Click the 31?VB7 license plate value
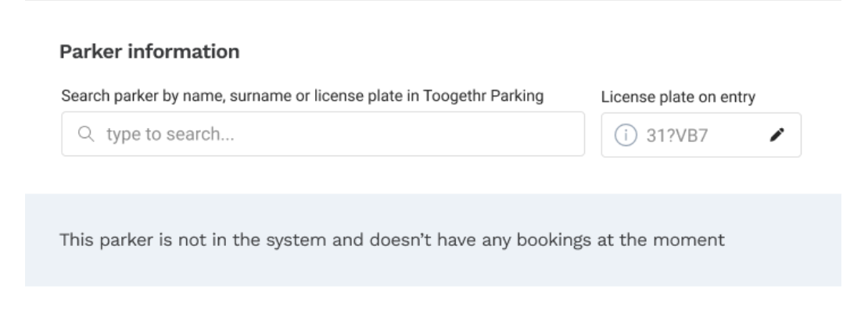Viewport: 868px width, 317px height. tap(663, 135)
